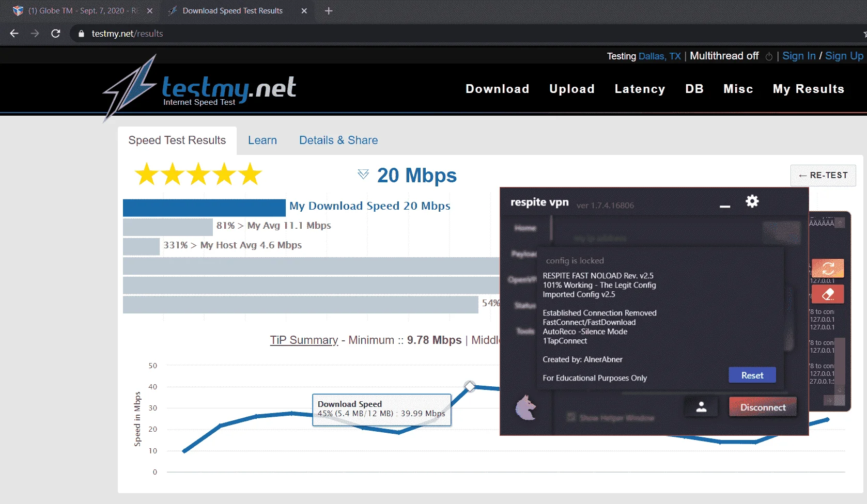Open the Latency menu item
Screen dimensions: 867x504
(x=640, y=89)
